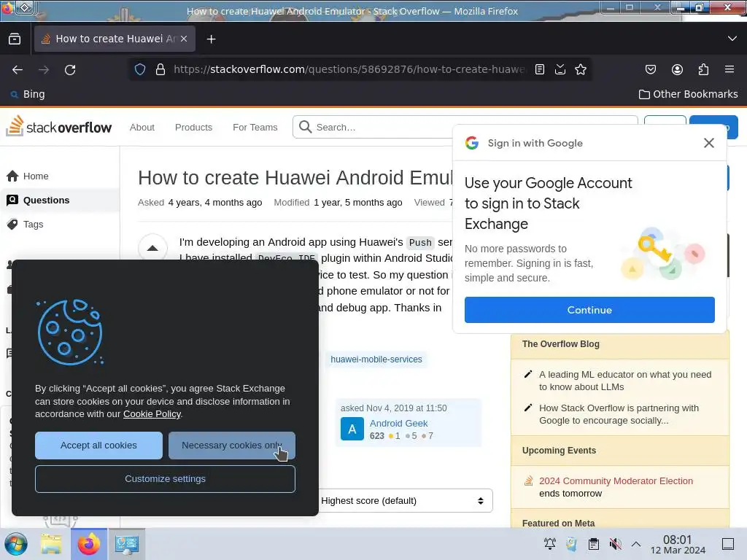Open the Firefox hamburger menu
Viewport: 747px width, 560px height.
729,69
